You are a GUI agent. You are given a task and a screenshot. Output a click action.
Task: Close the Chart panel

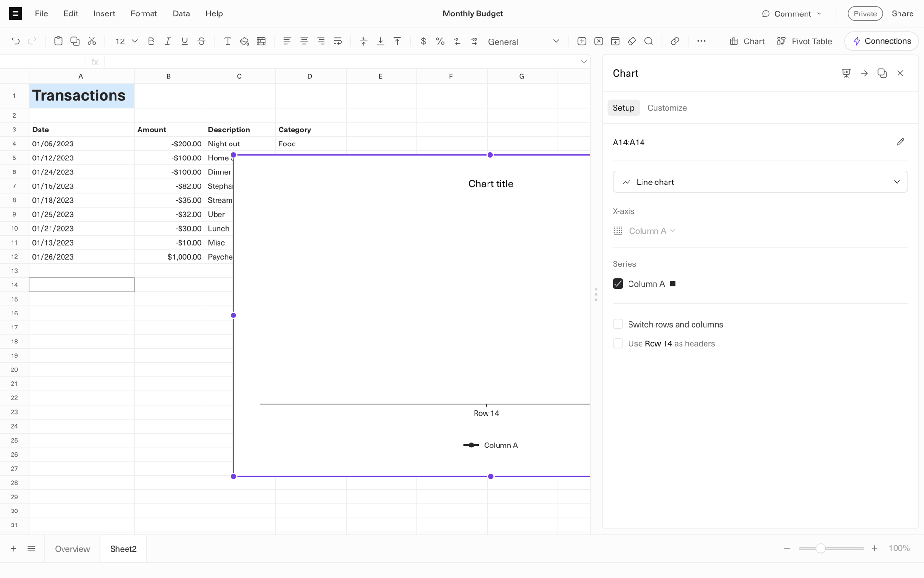tap(900, 73)
